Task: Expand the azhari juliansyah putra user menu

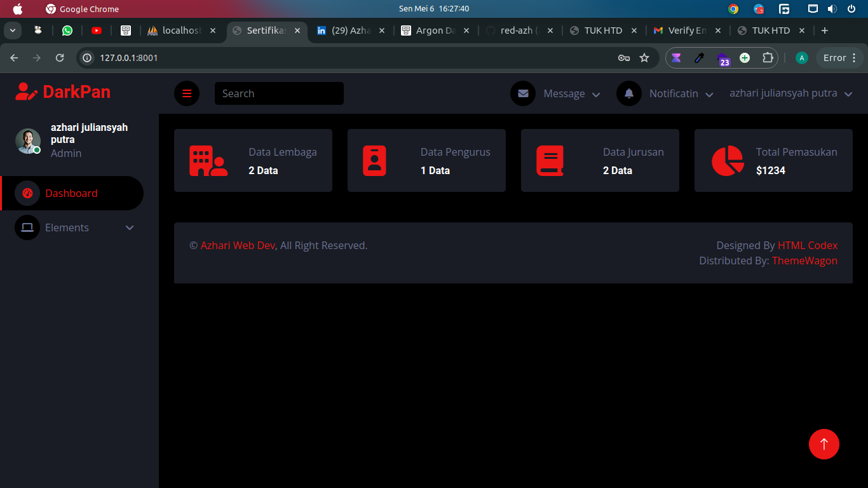Action: coord(790,93)
